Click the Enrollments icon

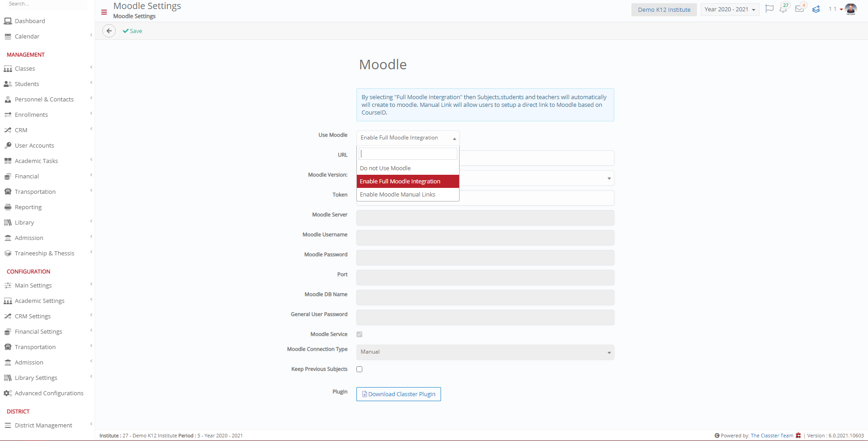[x=8, y=115]
